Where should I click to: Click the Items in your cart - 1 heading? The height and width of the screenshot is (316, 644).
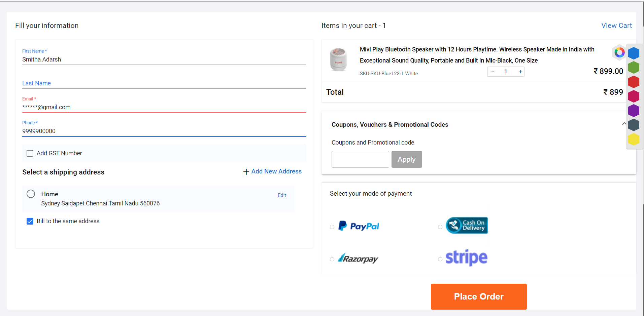tap(353, 26)
